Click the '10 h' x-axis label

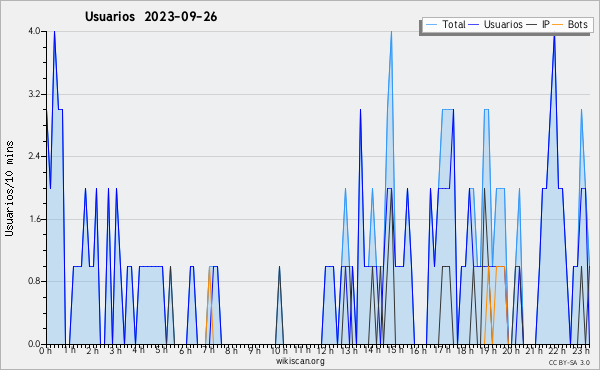279,350
